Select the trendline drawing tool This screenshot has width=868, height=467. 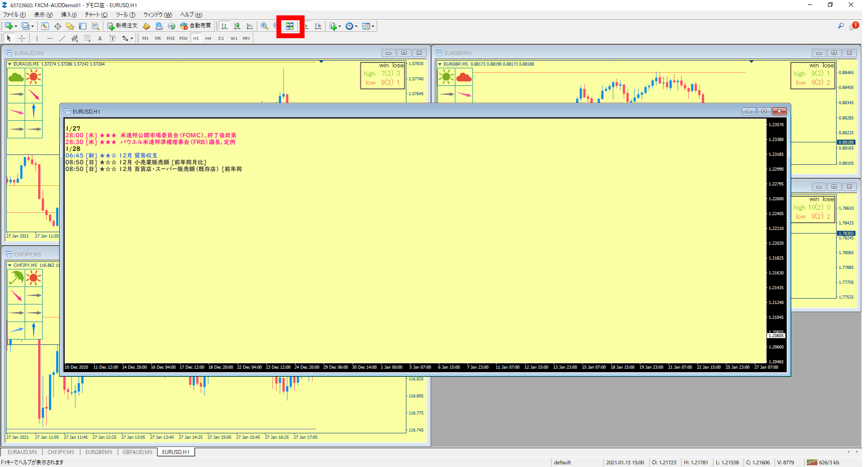coord(62,38)
